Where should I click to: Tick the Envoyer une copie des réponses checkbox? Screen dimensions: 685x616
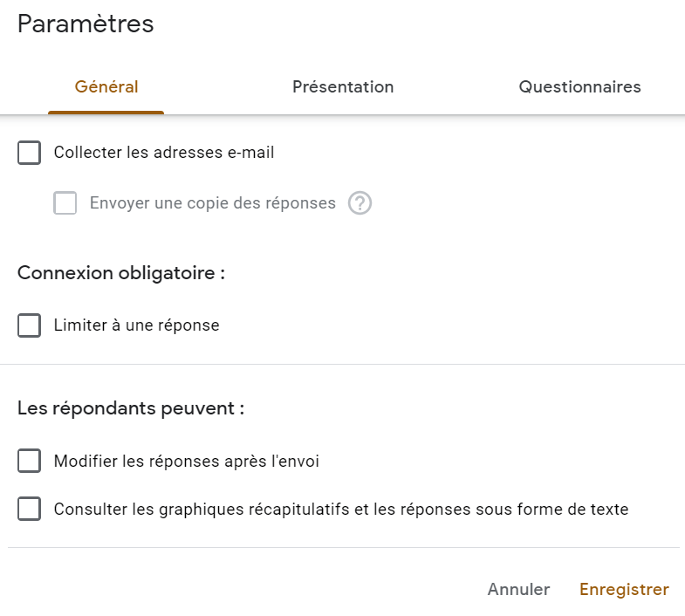point(65,203)
